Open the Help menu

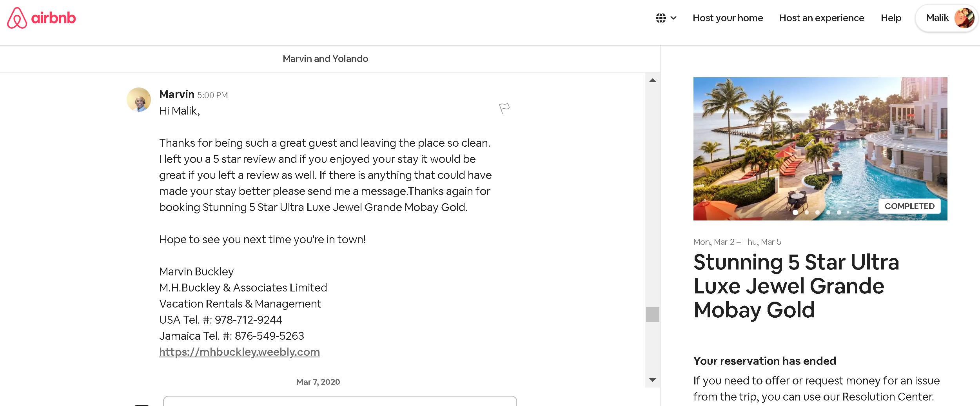pyautogui.click(x=891, y=18)
